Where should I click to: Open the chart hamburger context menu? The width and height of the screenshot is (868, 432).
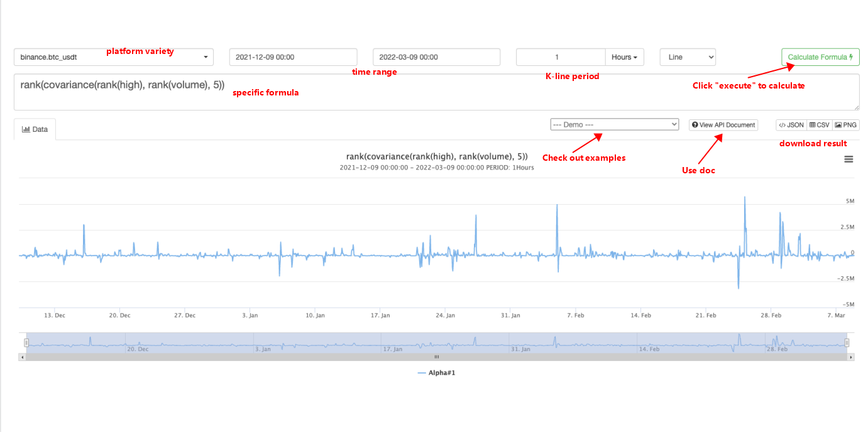849,159
